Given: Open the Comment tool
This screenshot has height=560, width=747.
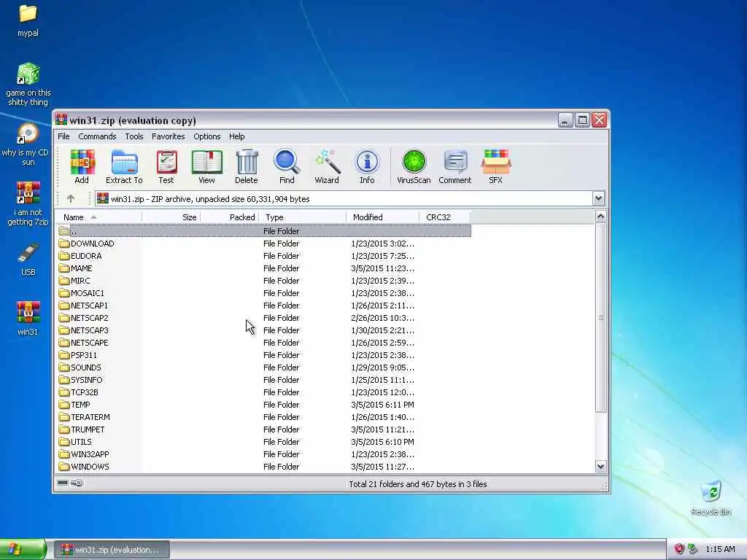Looking at the screenshot, I should click(x=455, y=166).
